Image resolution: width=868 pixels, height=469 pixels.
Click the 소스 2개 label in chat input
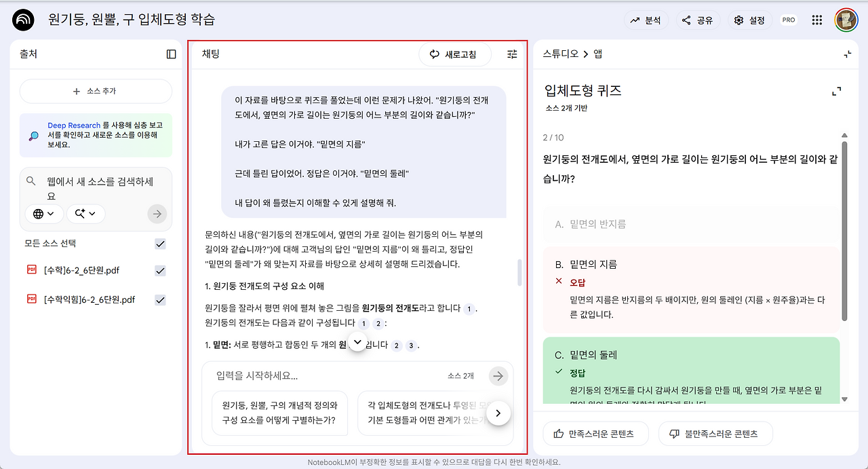point(460,376)
